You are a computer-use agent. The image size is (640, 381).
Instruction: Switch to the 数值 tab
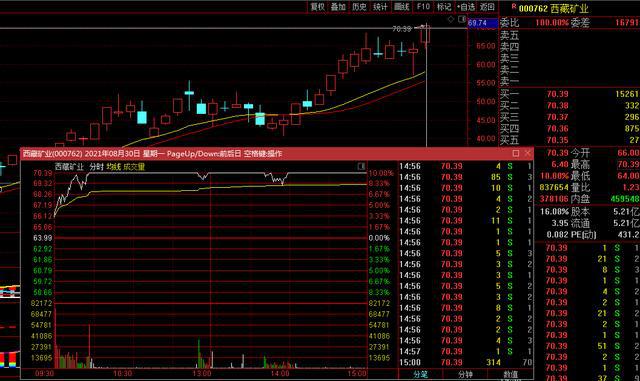coord(511,374)
